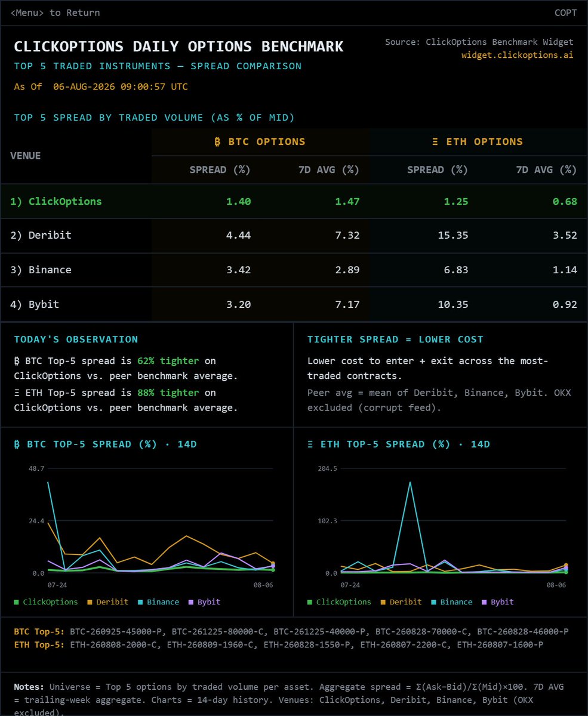The width and height of the screenshot is (588, 716).
Task: Click ClickOptions ETH 7D average 0.68
Action: (564, 202)
